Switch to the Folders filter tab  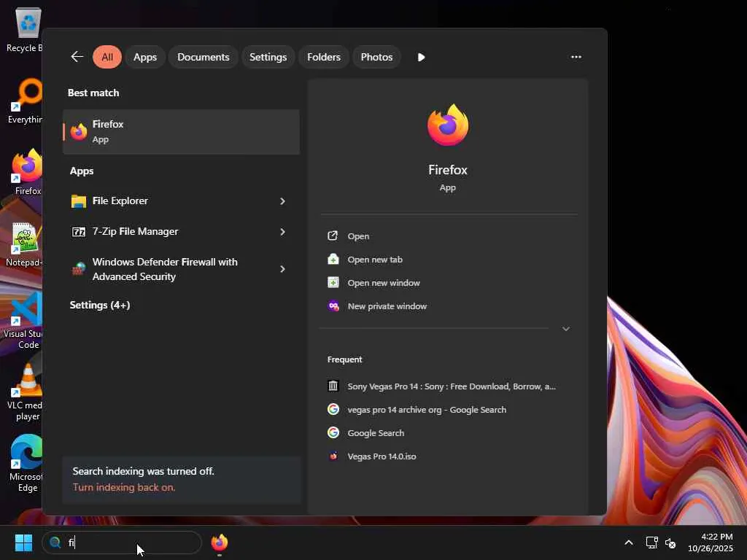click(x=323, y=57)
